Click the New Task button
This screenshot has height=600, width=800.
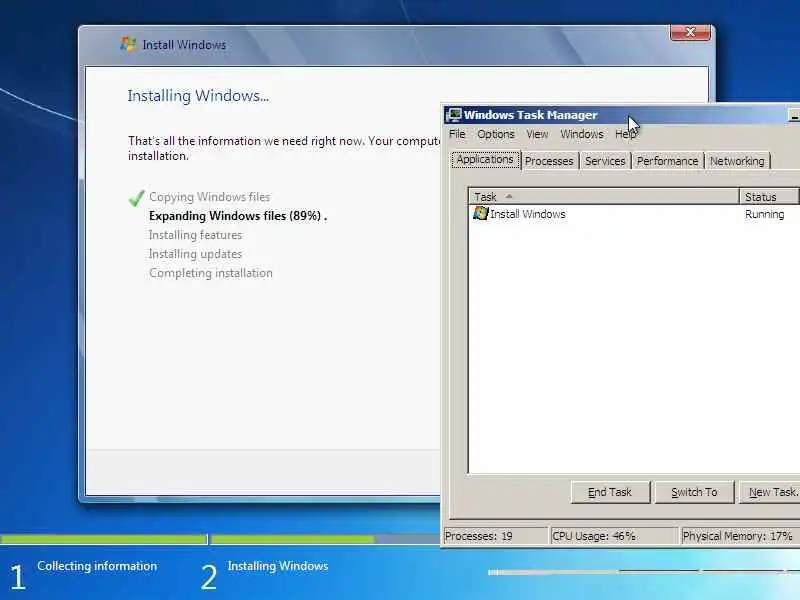pos(769,492)
